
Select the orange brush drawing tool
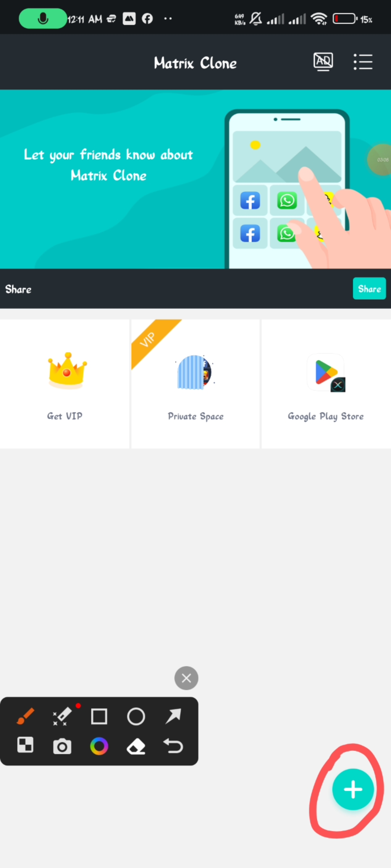(x=25, y=716)
